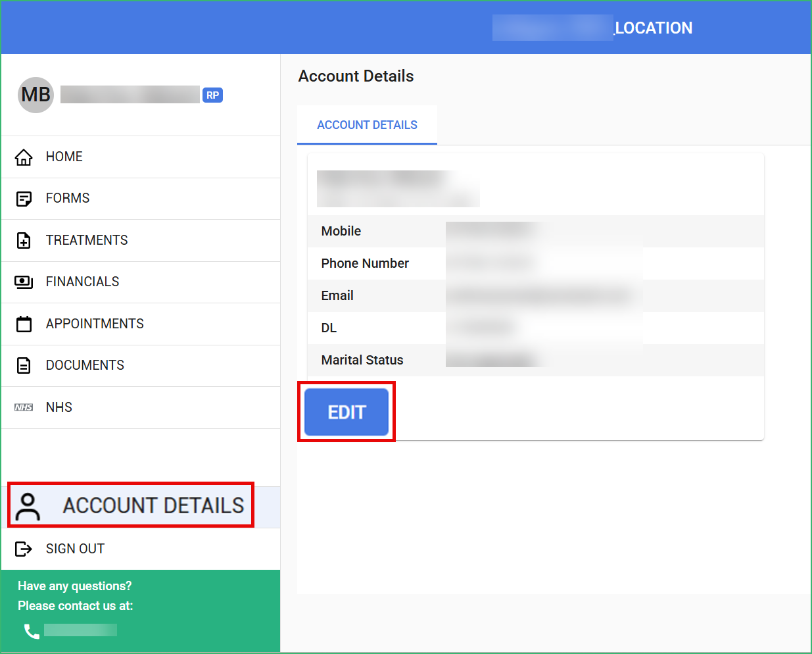Switch to the ACCOUNT DETAILS tab
The height and width of the screenshot is (654, 812).
coord(367,125)
